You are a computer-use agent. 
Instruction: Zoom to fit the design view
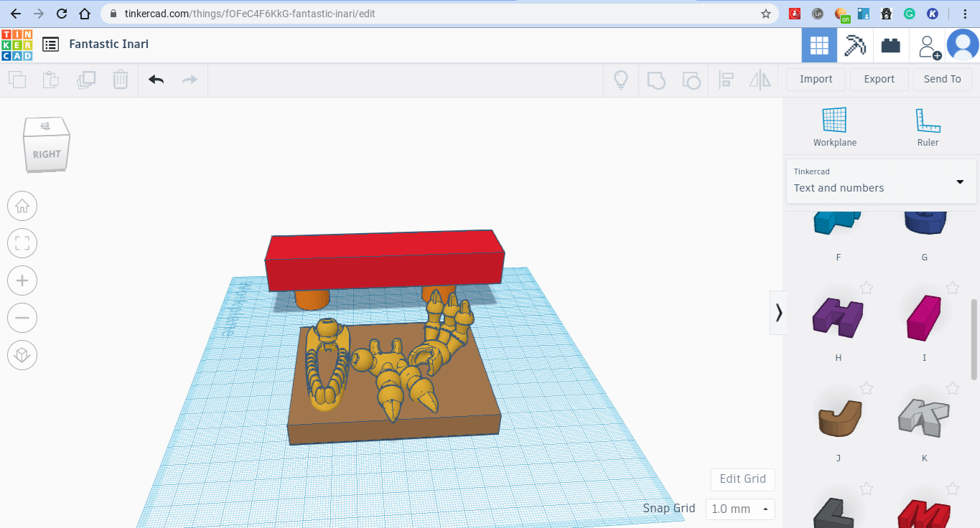pyautogui.click(x=22, y=243)
